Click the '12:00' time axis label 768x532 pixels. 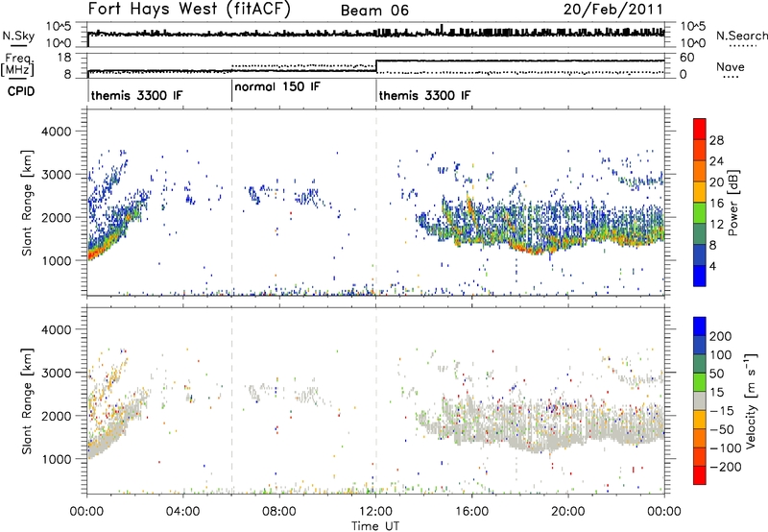click(x=375, y=512)
